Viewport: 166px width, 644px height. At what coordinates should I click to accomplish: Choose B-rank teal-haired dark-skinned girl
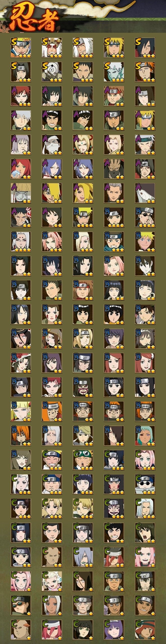point(145,436)
